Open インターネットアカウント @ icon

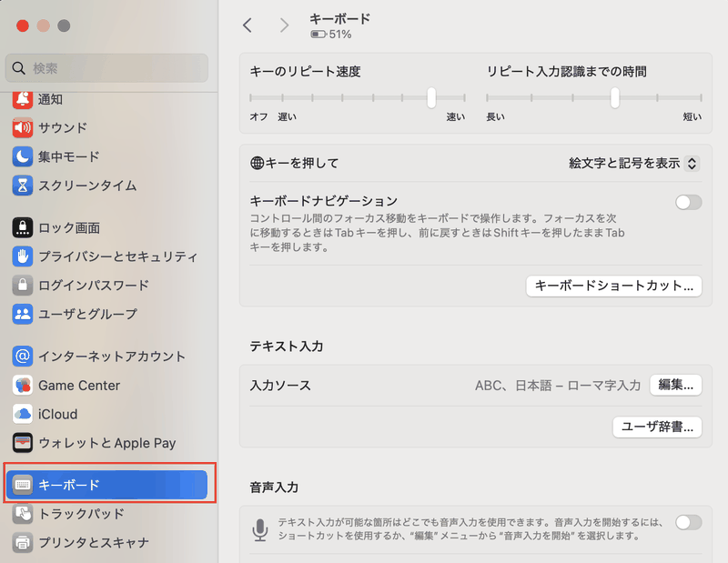22,356
